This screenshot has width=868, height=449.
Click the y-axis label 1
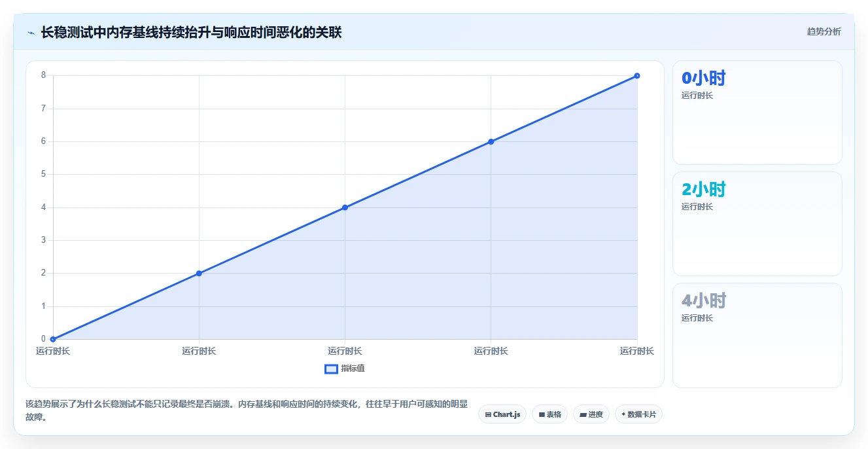(43, 306)
